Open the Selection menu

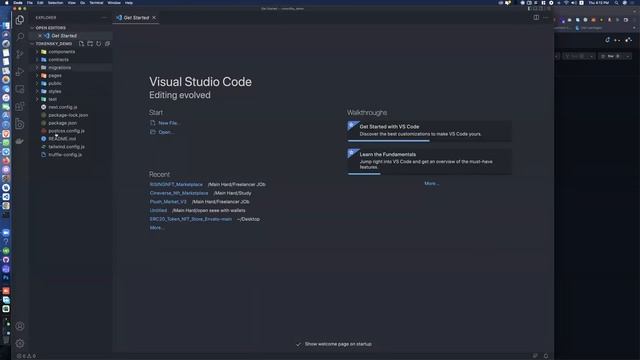point(55,3)
